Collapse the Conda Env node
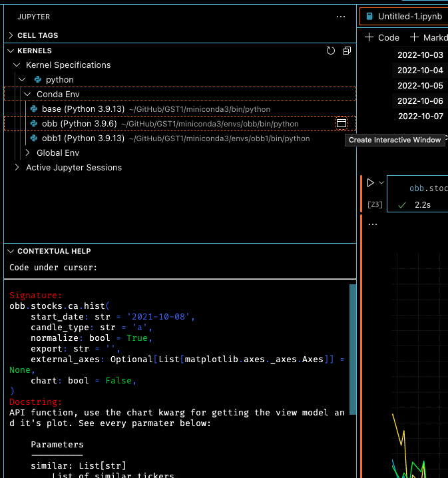This screenshot has width=448, height=478. (27, 94)
